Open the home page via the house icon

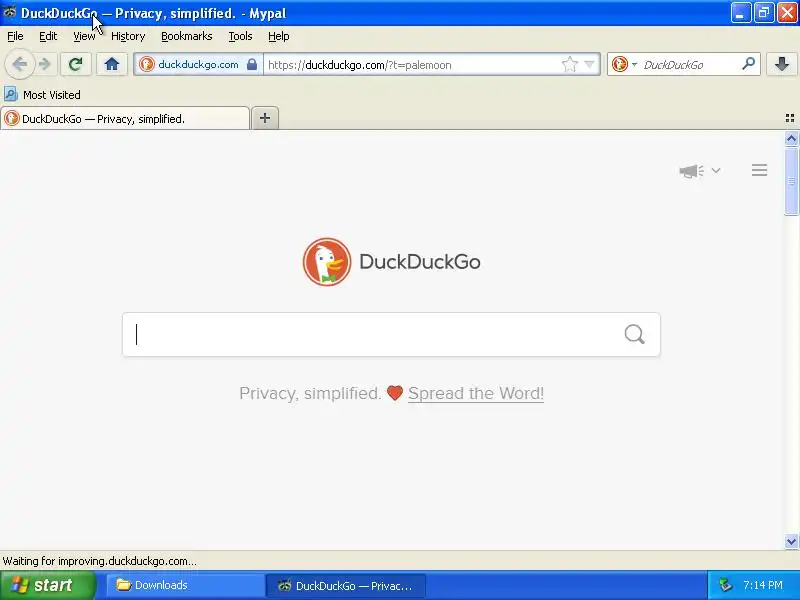[112, 64]
